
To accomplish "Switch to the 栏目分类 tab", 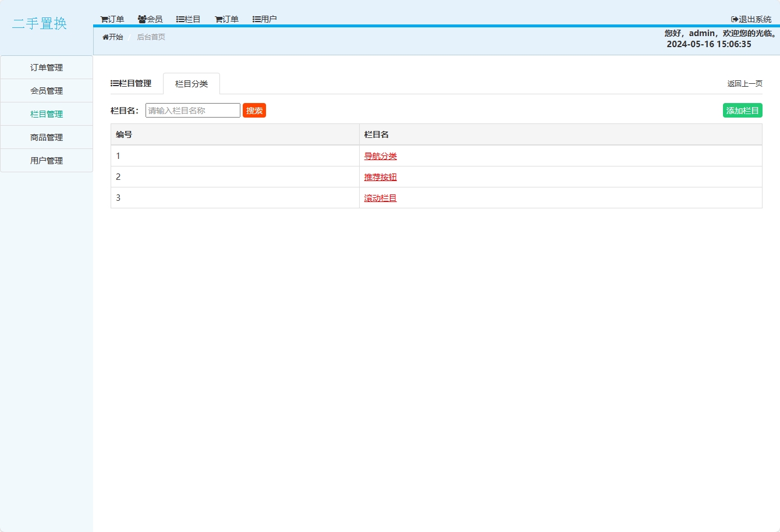I will tap(192, 84).
